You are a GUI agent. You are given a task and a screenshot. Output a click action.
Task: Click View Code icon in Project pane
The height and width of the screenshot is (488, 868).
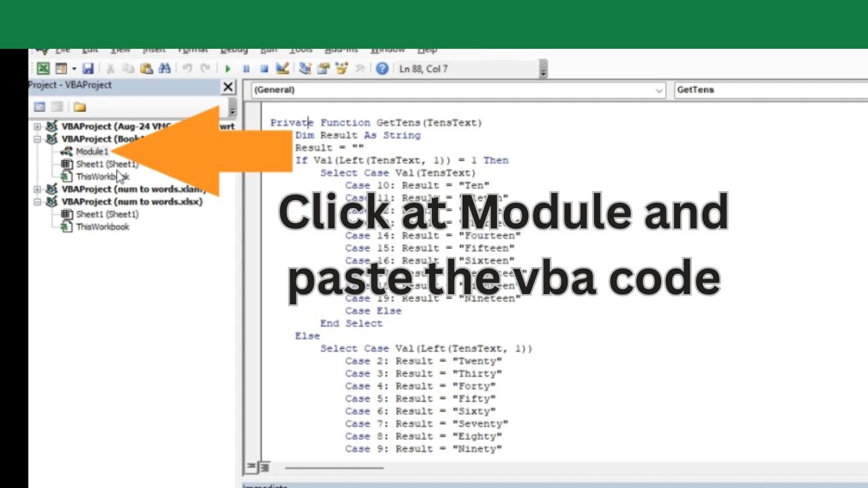point(39,107)
